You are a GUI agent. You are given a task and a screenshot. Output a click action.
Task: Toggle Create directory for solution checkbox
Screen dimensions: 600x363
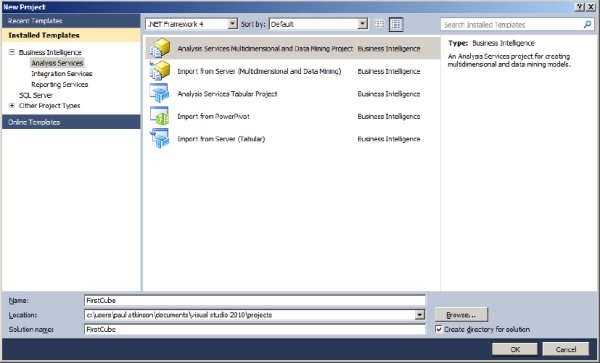point(439,329)
